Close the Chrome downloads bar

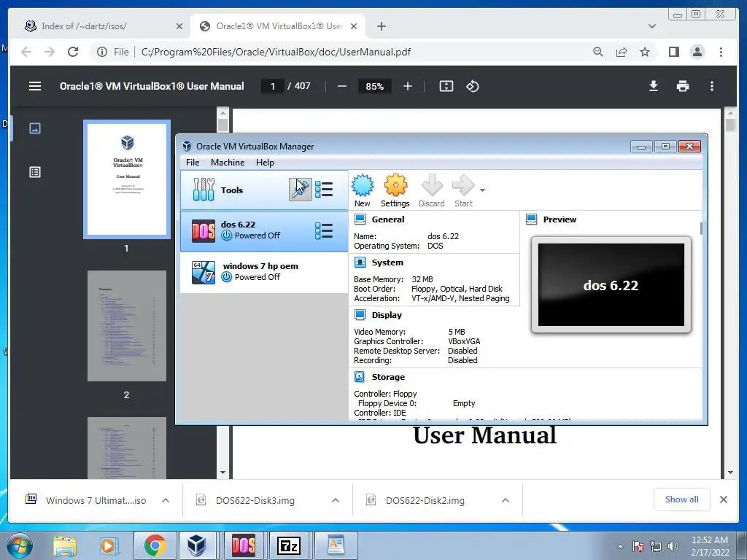724,499
